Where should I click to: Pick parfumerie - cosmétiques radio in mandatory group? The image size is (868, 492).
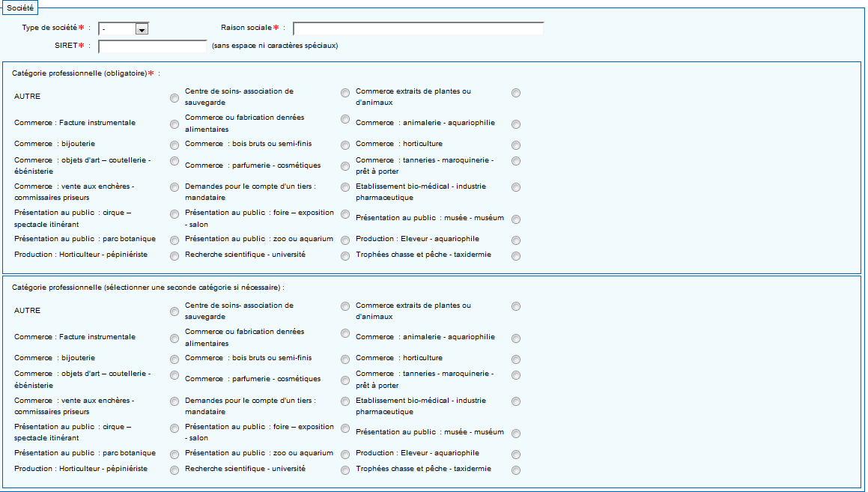tap(345, 166)
